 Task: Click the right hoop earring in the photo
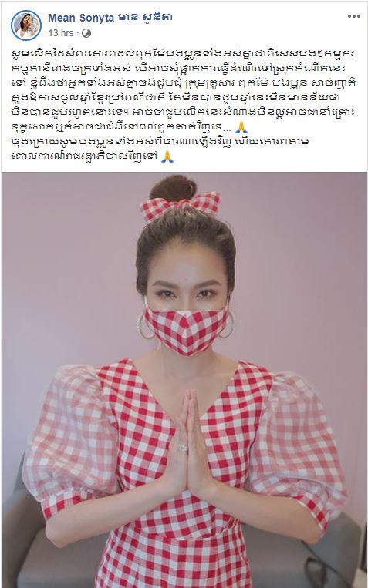pyautogui.click(x=228, y=323)
